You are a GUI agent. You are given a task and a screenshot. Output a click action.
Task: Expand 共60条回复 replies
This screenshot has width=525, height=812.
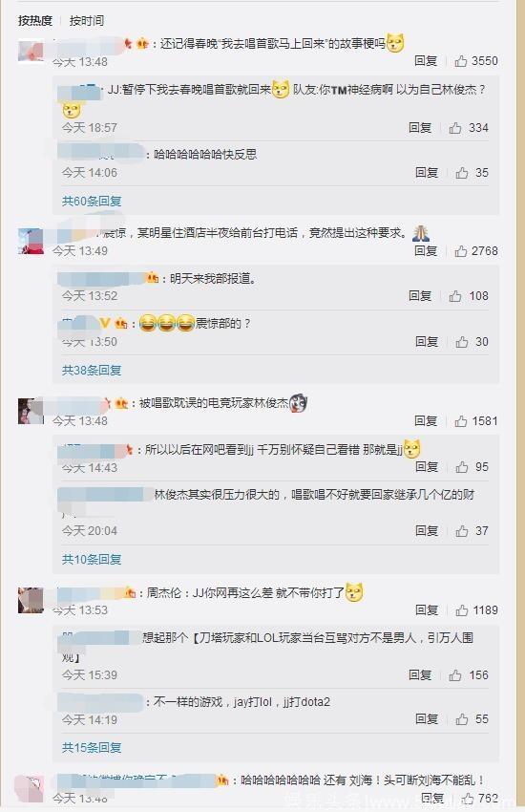pyautogui.click(x=92, y=201)
